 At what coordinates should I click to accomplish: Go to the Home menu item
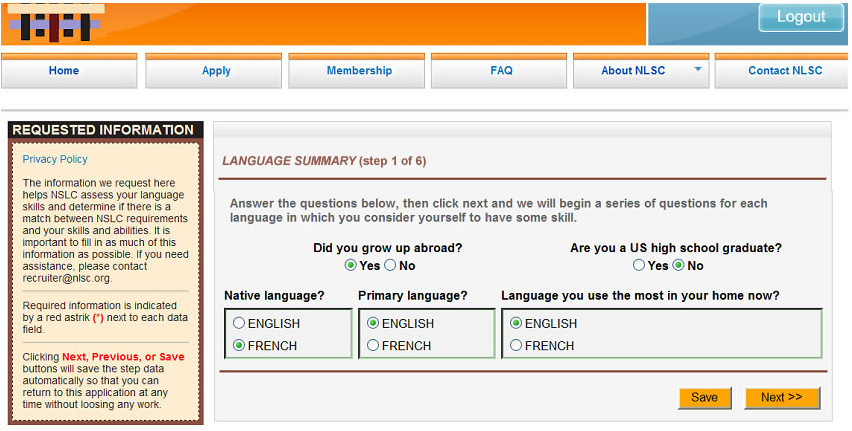point(69,71)
